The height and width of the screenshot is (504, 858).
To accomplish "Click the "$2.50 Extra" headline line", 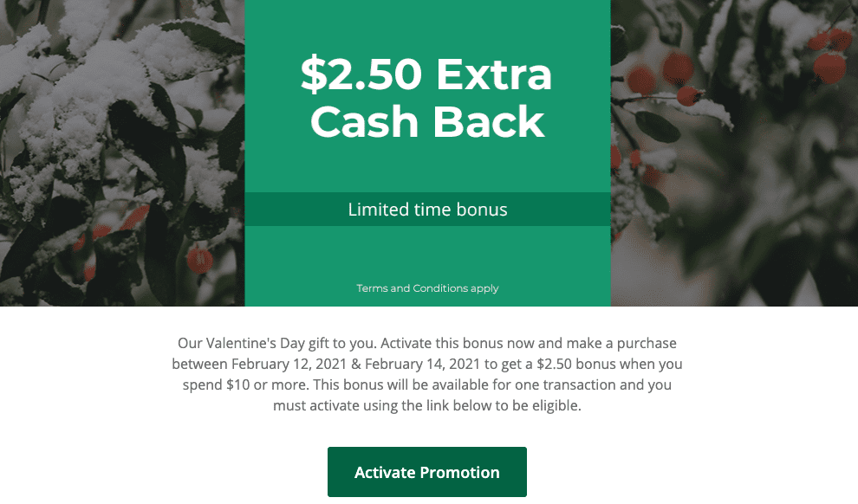I will pyautogui.click(x=426, y=74).
